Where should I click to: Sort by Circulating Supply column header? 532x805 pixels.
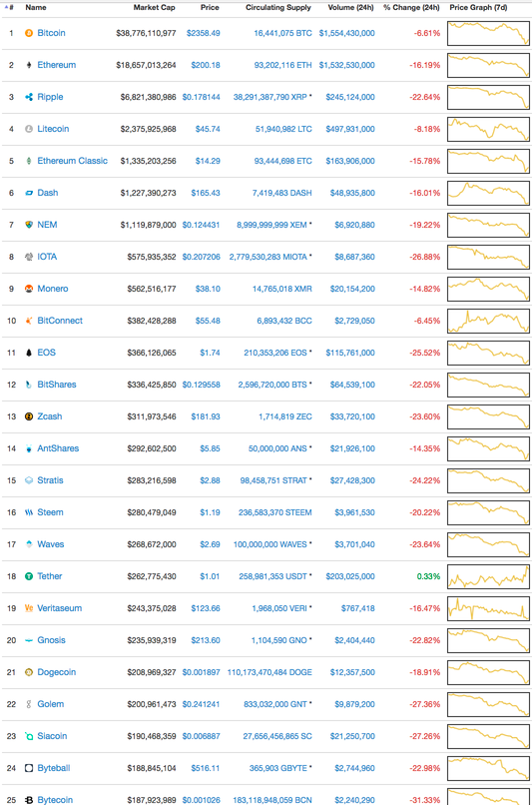tap(278, 7)
